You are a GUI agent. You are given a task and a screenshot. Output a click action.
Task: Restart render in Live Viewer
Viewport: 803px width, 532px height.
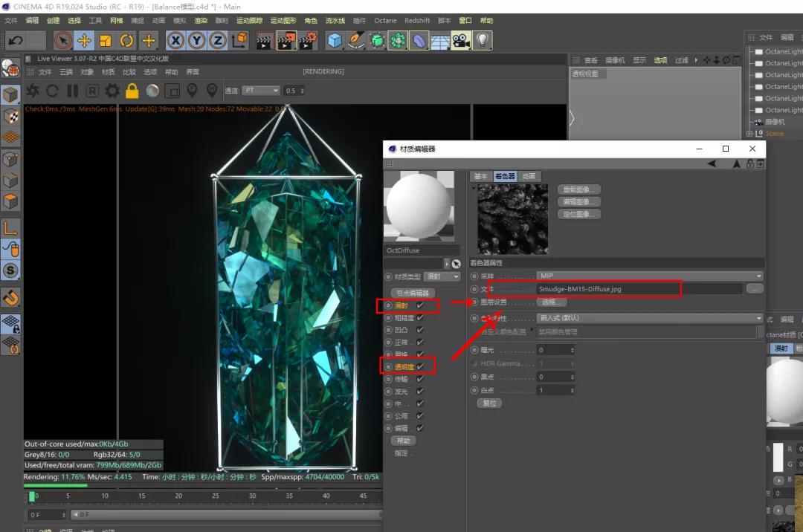tap(52, 91)
